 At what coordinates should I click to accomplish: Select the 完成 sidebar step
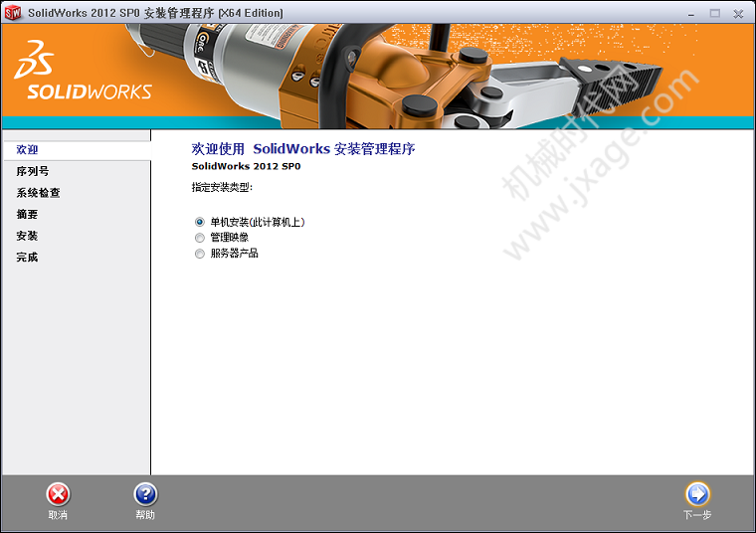(x=27, y=257)
